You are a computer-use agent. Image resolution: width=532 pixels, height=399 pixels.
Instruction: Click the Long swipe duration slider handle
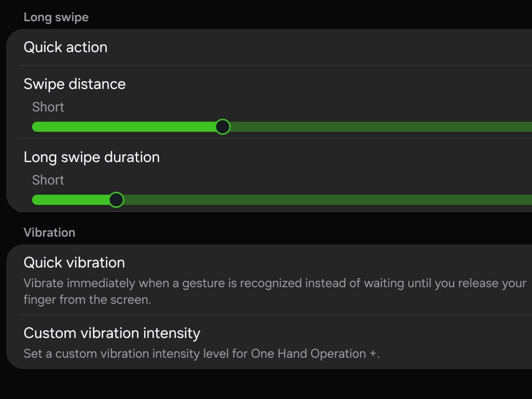coord(116,200)
